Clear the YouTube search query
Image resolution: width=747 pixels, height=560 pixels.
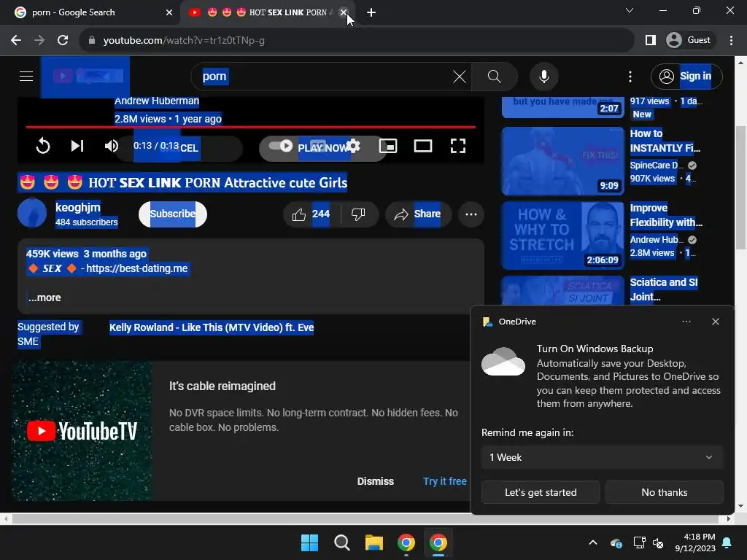pyautogui.click(x=460, y=76)
